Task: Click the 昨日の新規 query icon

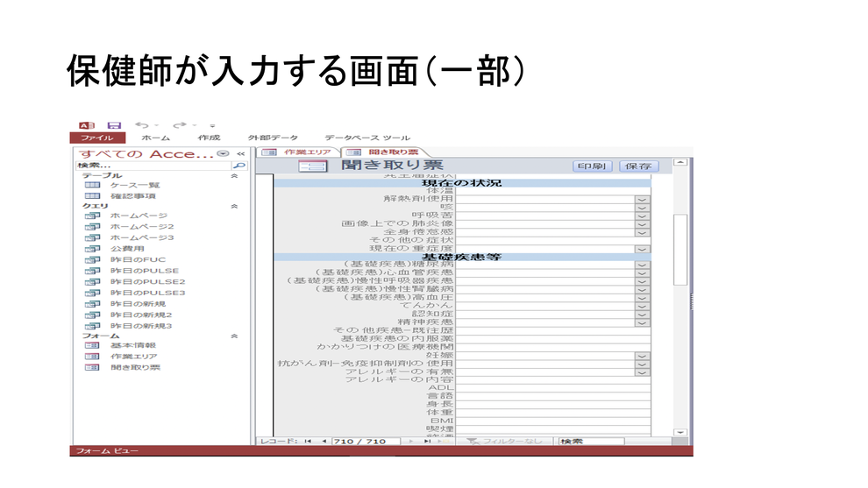Action: point(92,304)
